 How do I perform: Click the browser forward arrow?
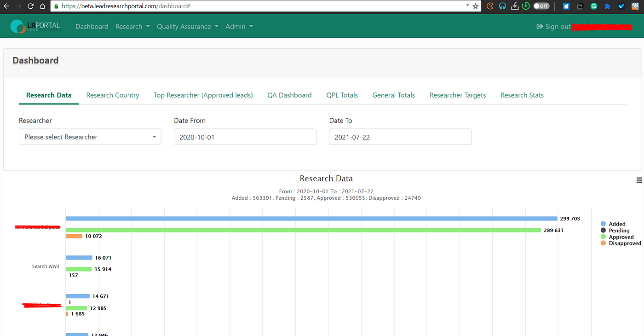coord(18,6)
